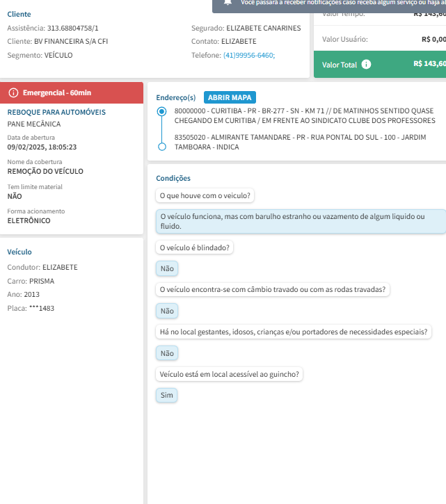Click the bell icon in notification banner
Viewport: 446px width, 504px height.
[x=228, y=2]
